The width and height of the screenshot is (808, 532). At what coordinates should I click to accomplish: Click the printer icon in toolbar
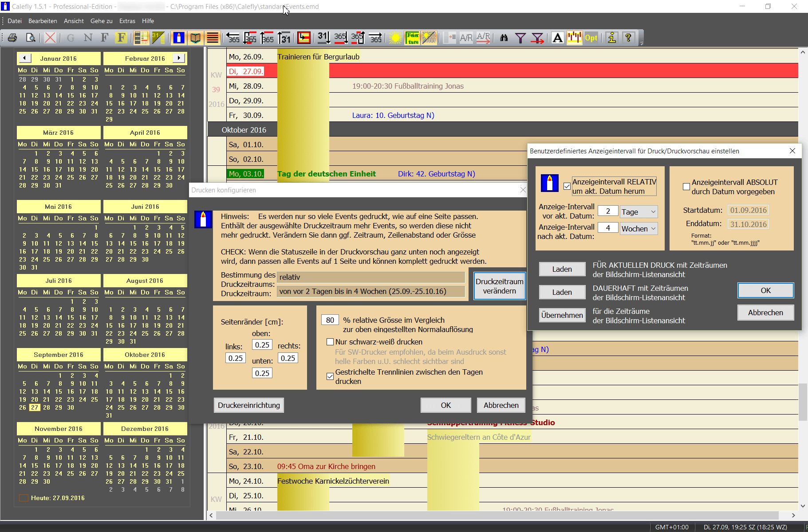click(x=12, y=38)
